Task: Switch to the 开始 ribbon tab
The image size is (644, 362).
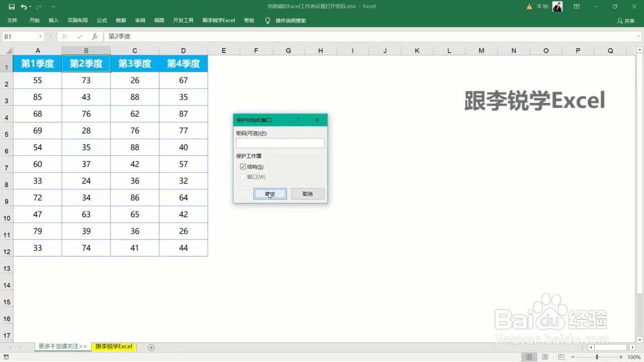Action: [34, 21]
